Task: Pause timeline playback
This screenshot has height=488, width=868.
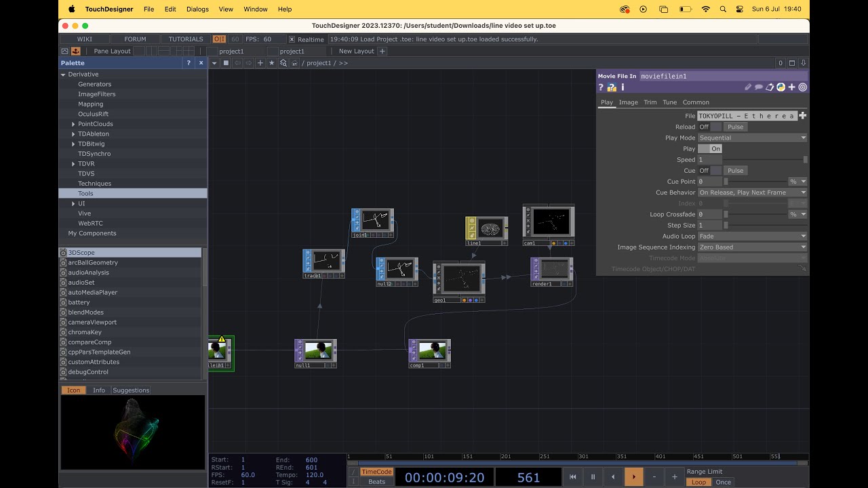Action: point(593,476)
